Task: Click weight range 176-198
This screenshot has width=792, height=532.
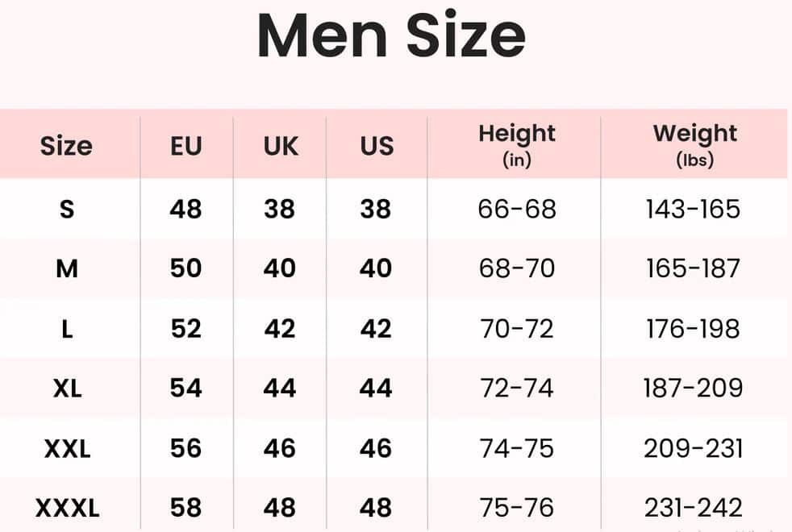Action: (x=693, y=329)
